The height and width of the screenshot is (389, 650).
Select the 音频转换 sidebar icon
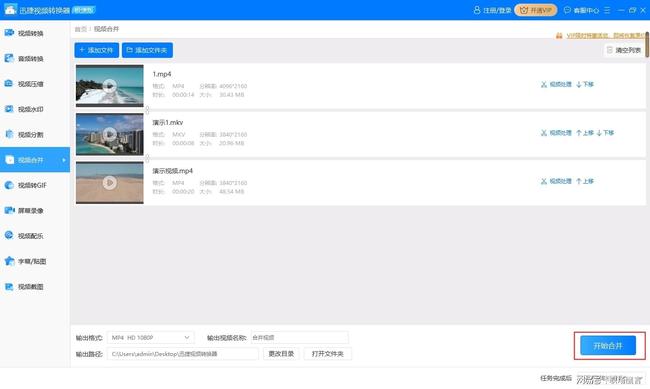[9, 58]
